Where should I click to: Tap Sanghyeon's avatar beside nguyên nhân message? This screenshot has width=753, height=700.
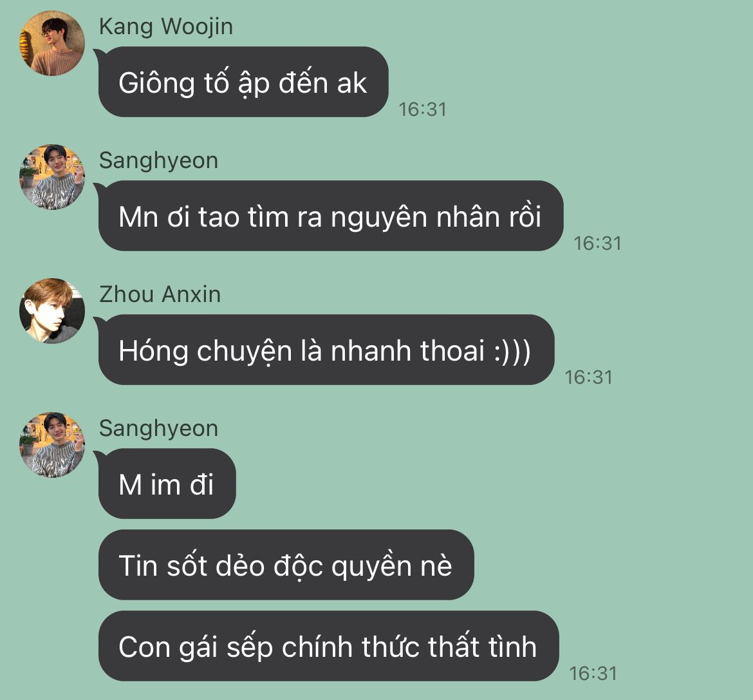point(52,177)
